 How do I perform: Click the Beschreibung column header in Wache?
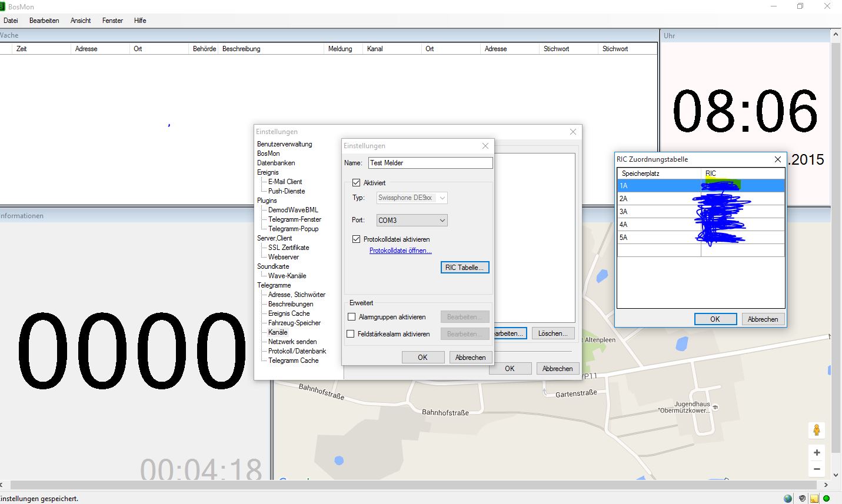(x=271, y=49)
